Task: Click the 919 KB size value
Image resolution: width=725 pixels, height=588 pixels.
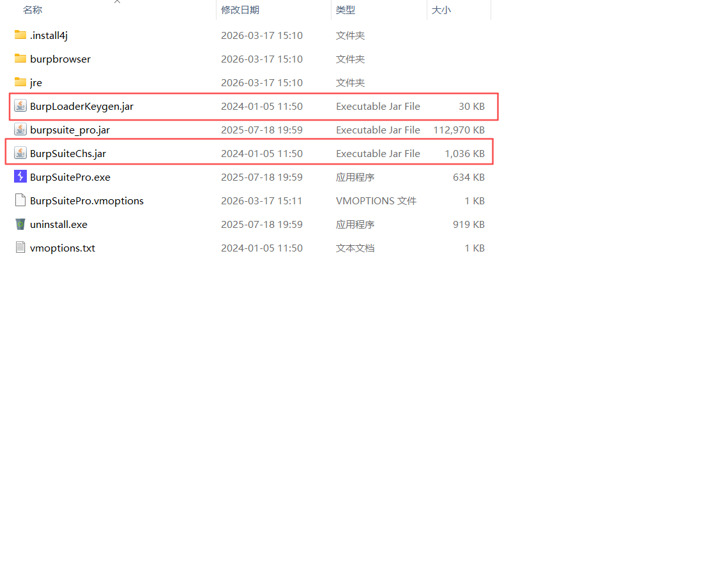Action: (468, 224)
